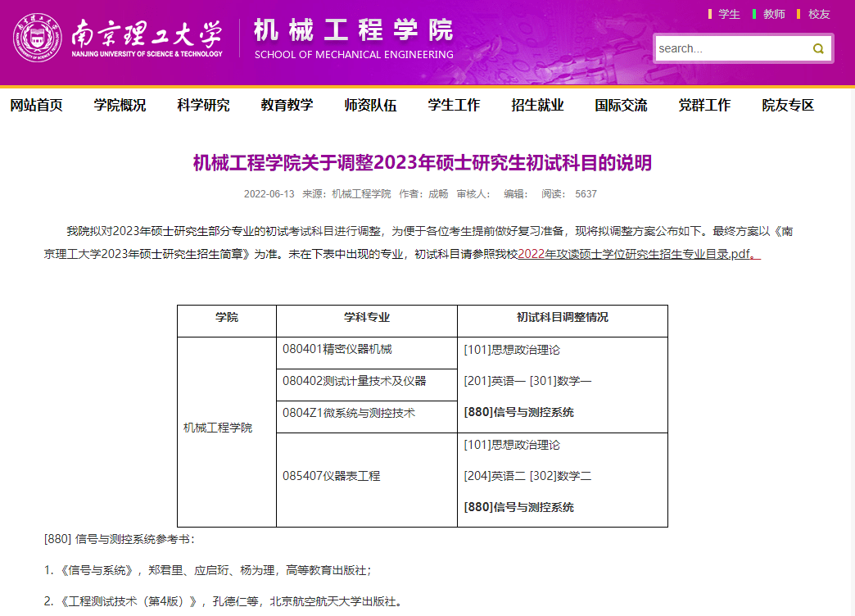This screenshot has width=855, height=616.
Task: Open the 师资队伍 menu item
Action: 370,105
